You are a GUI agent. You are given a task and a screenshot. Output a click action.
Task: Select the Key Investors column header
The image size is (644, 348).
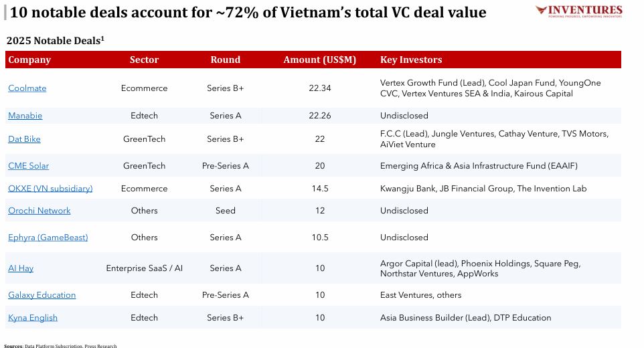[x=411, y=60]
